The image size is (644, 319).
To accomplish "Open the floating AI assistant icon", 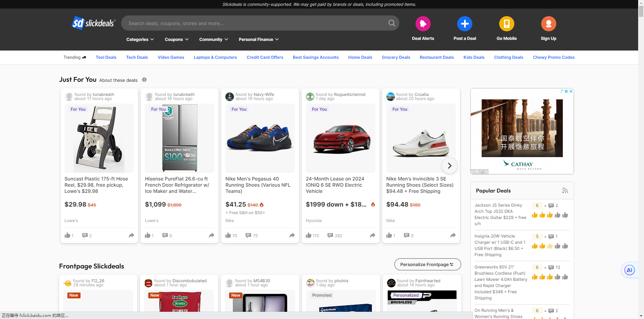I will point(630,270).
